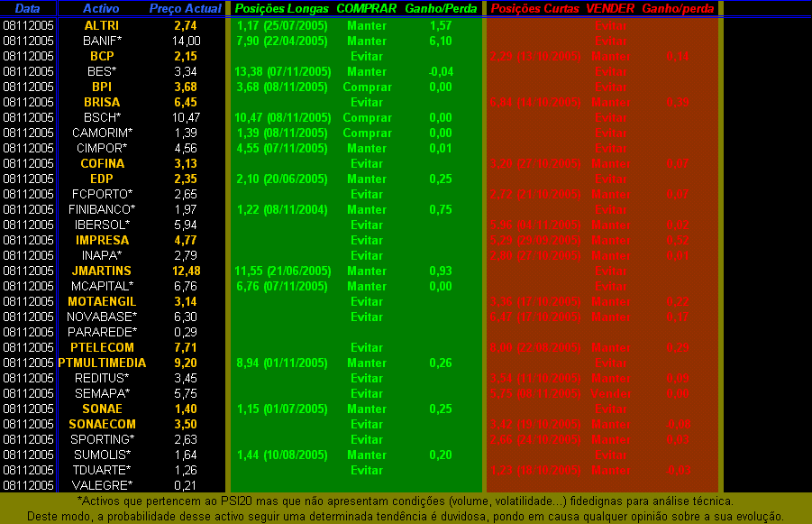812x524 pixels.
Task: Select the SONAE asset name
Action: pyautogui.click(x=102, y=409)
